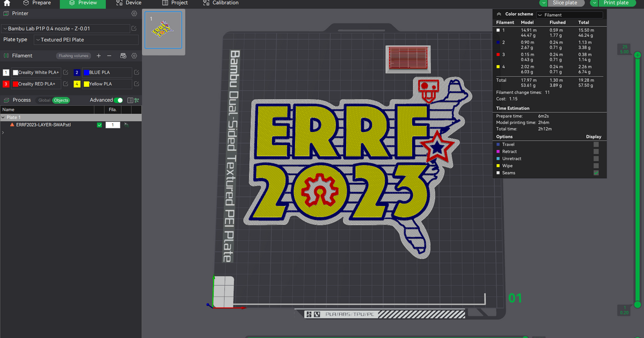The image size is (644, 338).
Task: Open the Calibration tab
Action: [220, 3]
